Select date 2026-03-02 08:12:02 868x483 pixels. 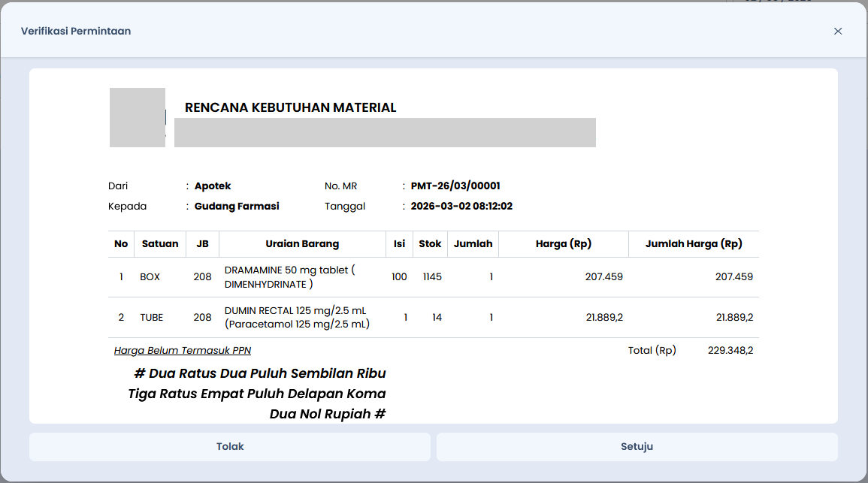(x=461, y=207)
